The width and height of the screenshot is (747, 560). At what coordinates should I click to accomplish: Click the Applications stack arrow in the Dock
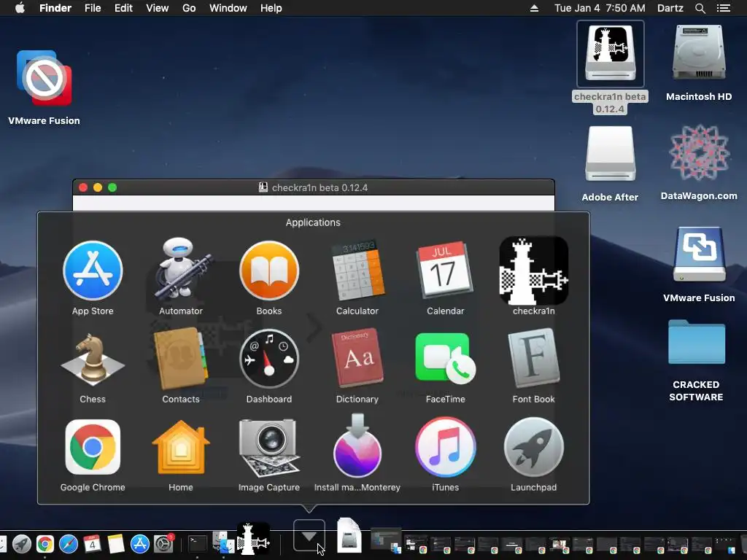309,536
